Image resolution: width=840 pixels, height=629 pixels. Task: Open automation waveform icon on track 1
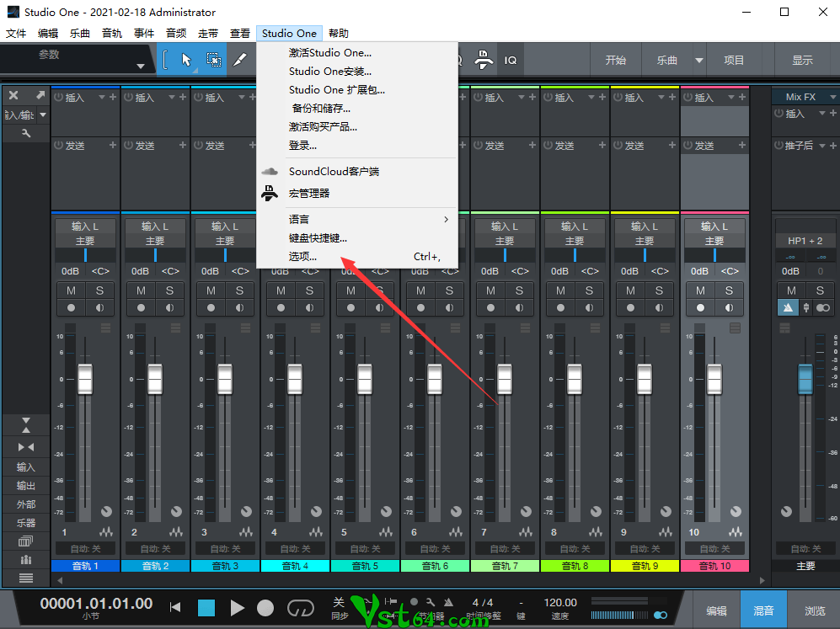coord(106,532)
